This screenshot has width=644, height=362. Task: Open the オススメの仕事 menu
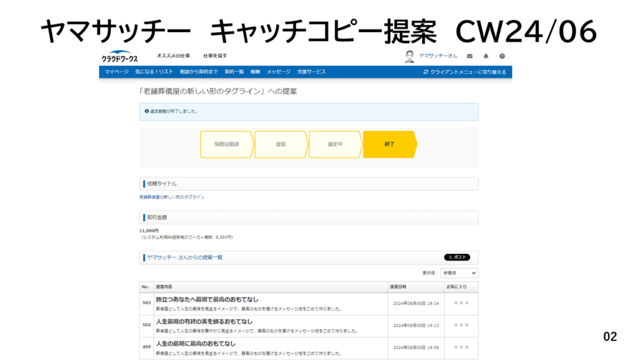coord(173,56)
